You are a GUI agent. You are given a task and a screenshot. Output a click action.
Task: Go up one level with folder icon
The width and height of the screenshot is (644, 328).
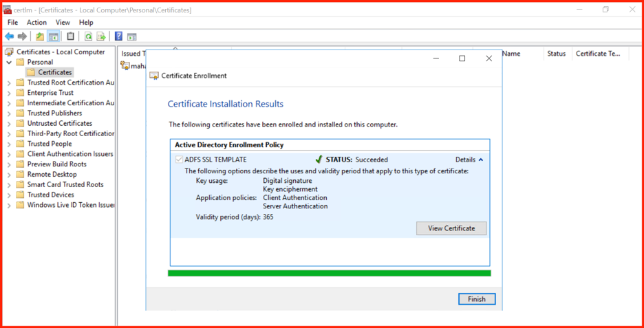[x=40, y=36]
